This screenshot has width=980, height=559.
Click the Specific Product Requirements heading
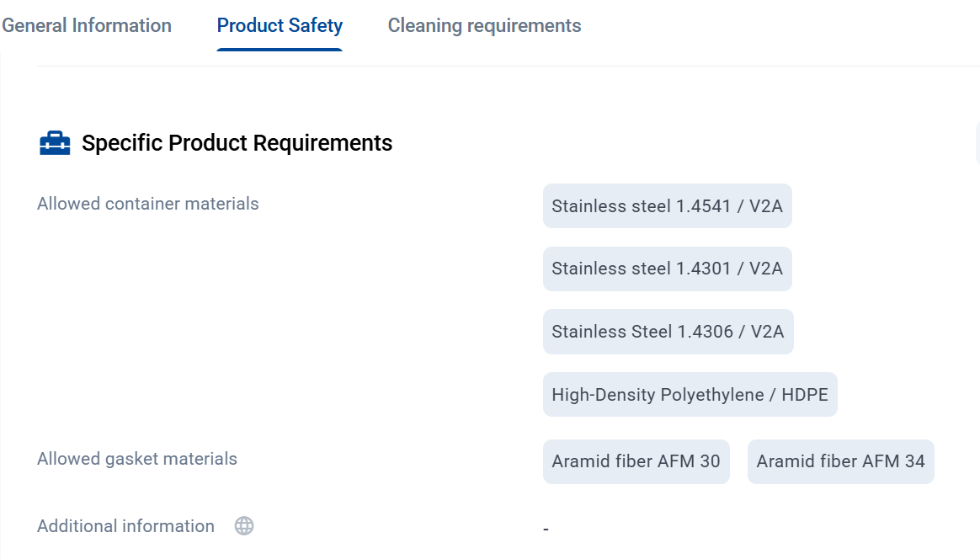pyautogui.click(x=237, y=143)
